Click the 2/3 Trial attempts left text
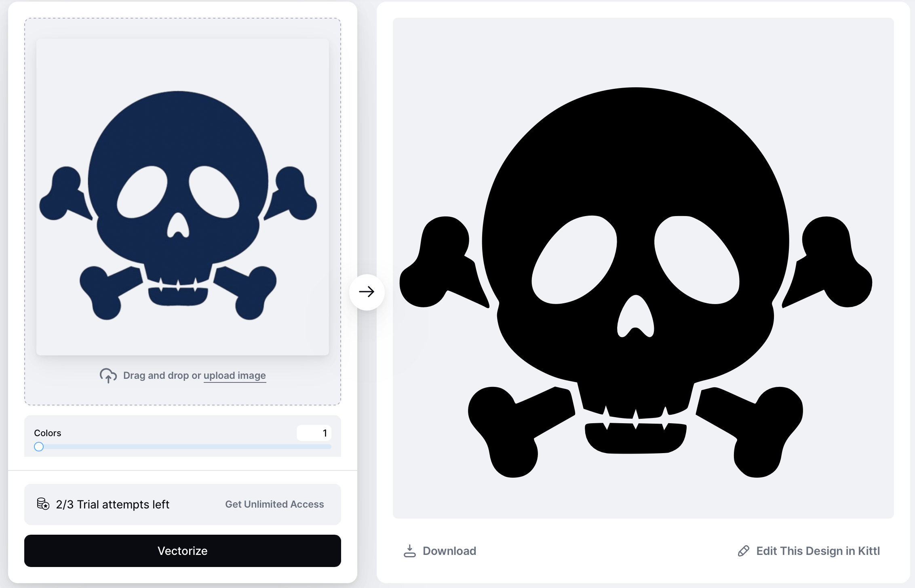This screenshot has width=915, height=588. 112,504
